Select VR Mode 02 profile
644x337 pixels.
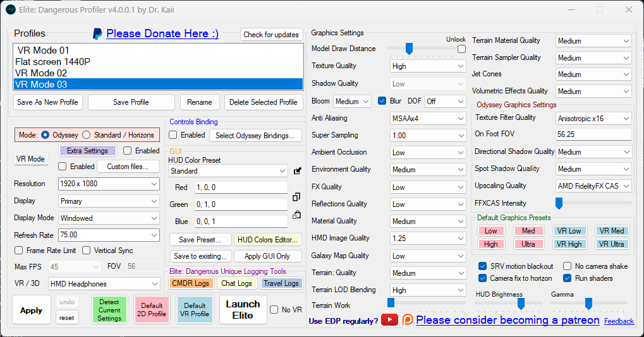click(x=158, y=73)
